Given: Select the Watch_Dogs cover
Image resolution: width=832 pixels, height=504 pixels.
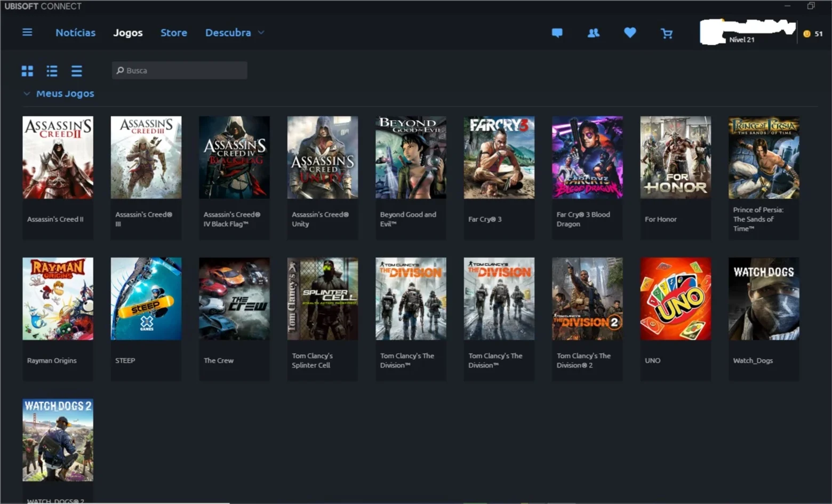Looking at the screenshot, I should (x=764, y=299).
